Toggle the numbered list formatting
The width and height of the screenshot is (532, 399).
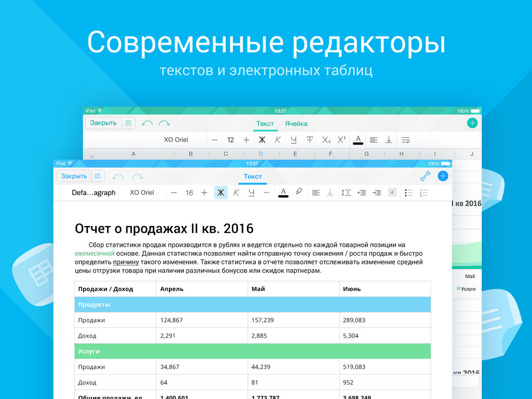tap(423, 192)
